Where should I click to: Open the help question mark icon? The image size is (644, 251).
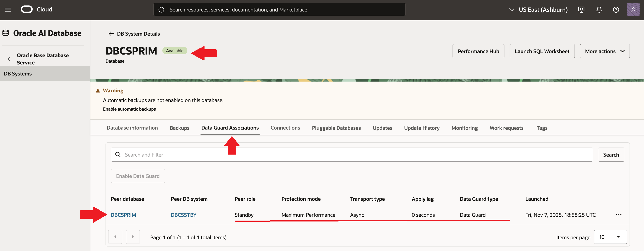coord(616,10)
